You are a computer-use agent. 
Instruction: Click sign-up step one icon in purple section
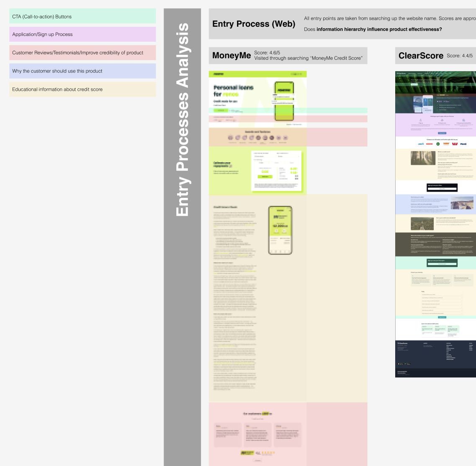[x=420, y=120]
